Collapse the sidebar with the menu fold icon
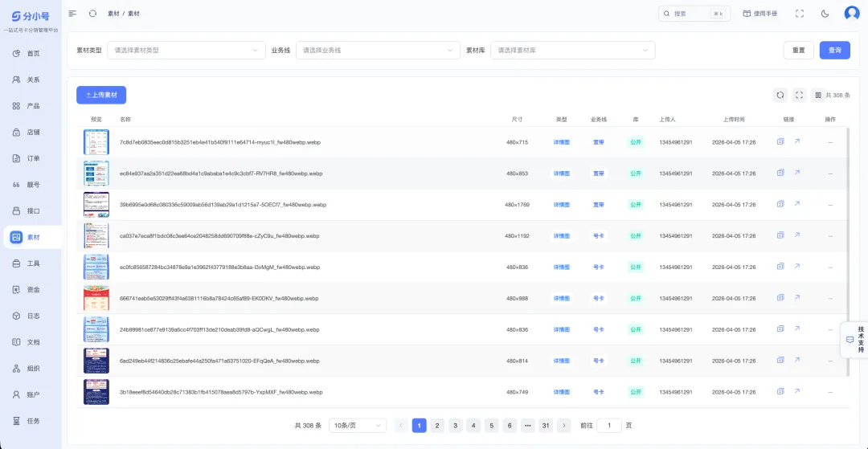The height and width of the screenshot is (449, 868). [72, 14]
